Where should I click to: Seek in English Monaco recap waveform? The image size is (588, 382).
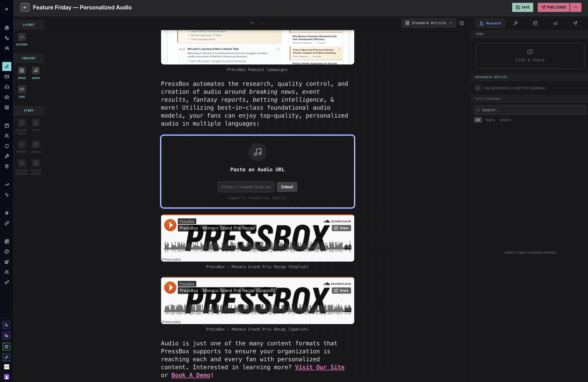pyautogui.click(x=256, y=247)
